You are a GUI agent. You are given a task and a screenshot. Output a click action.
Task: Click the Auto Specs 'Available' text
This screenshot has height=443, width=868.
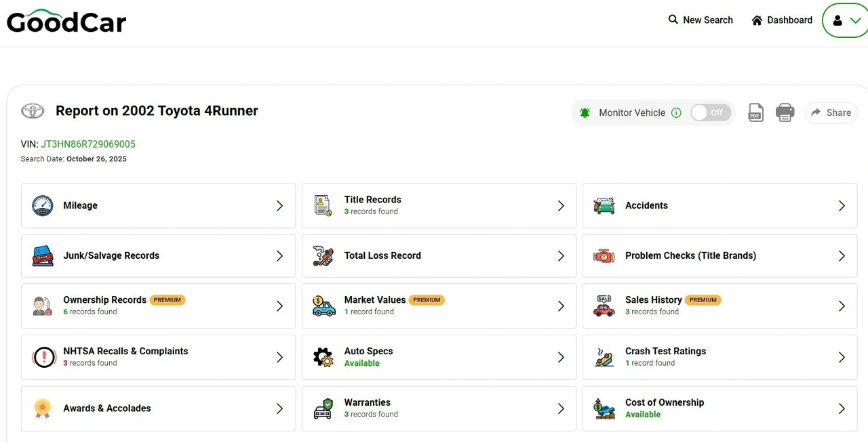pos(361,363)
